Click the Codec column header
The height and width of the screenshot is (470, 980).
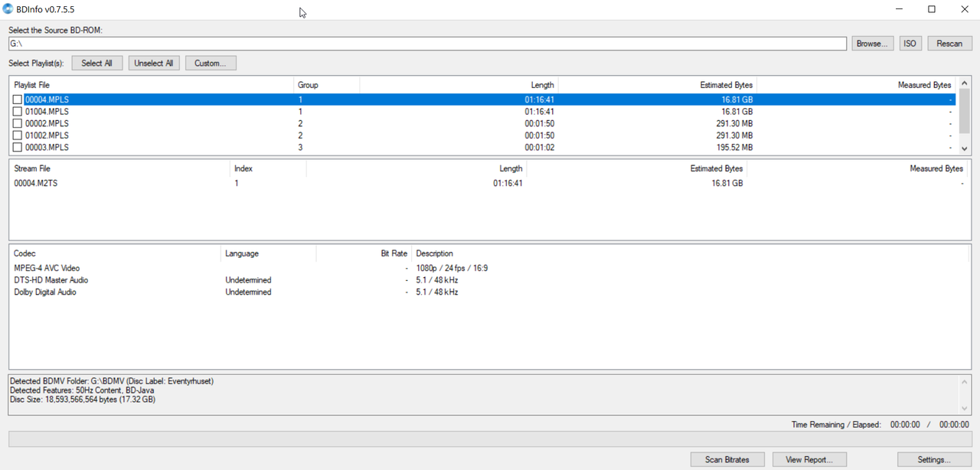115,253
